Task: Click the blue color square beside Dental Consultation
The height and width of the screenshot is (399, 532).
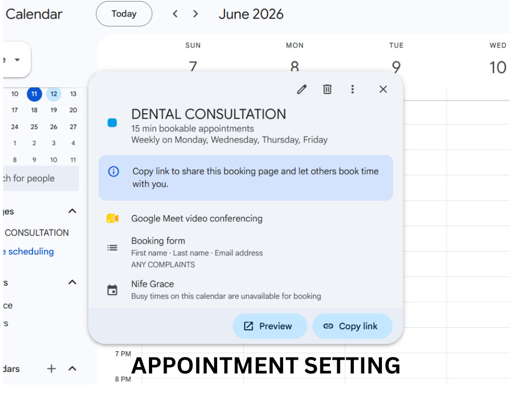Action: coord(112,122)
